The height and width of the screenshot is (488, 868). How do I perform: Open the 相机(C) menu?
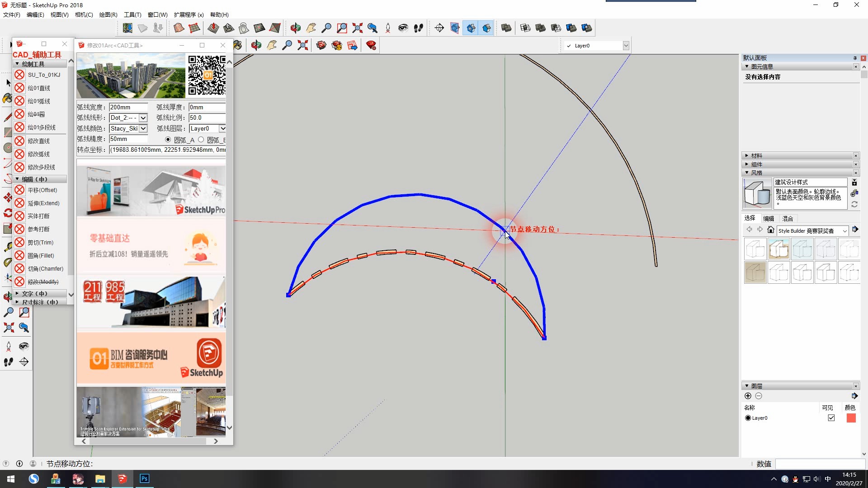84,15
